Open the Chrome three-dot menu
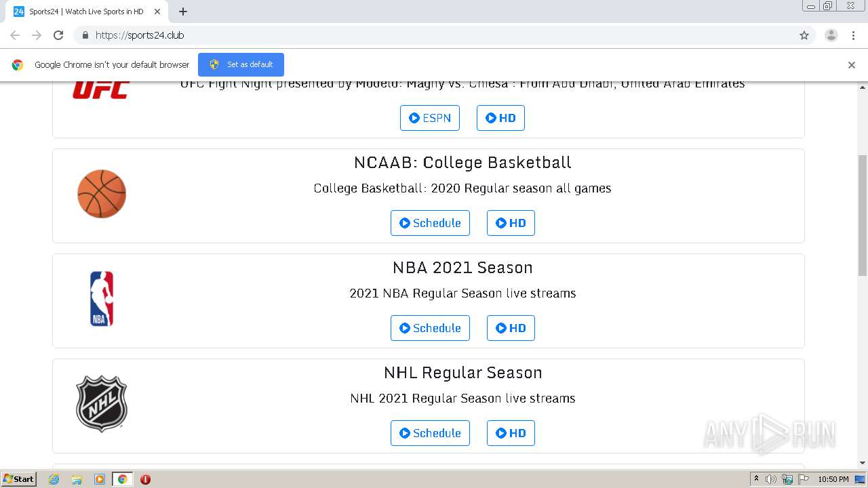The width and height of the screenshot is (868, 488). point(853,35)
